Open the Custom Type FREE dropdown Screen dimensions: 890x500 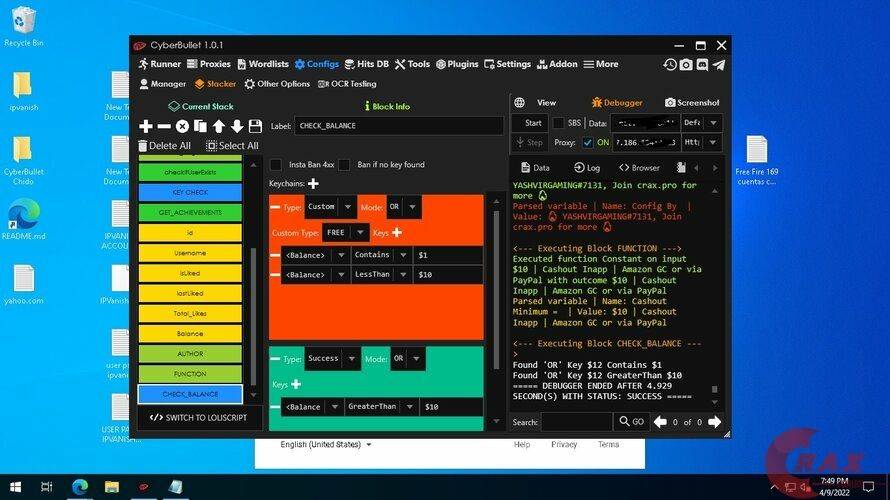pyautogui.click(x=346, y=232)
